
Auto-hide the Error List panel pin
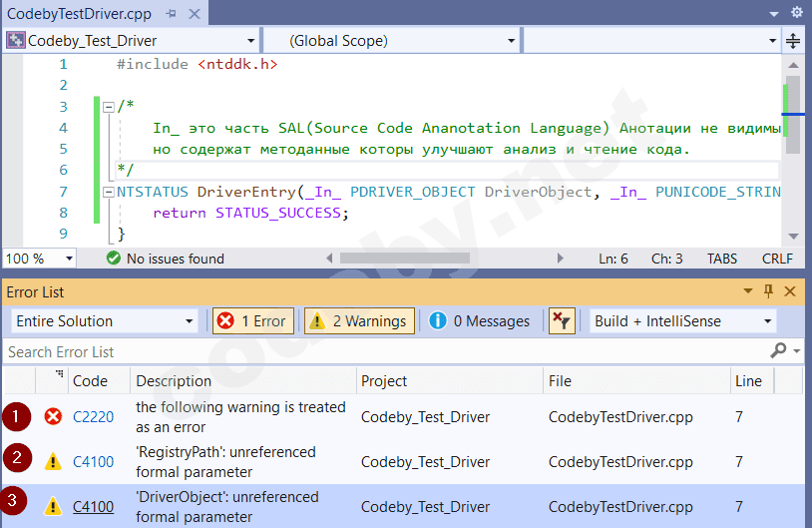pos(768,291)
